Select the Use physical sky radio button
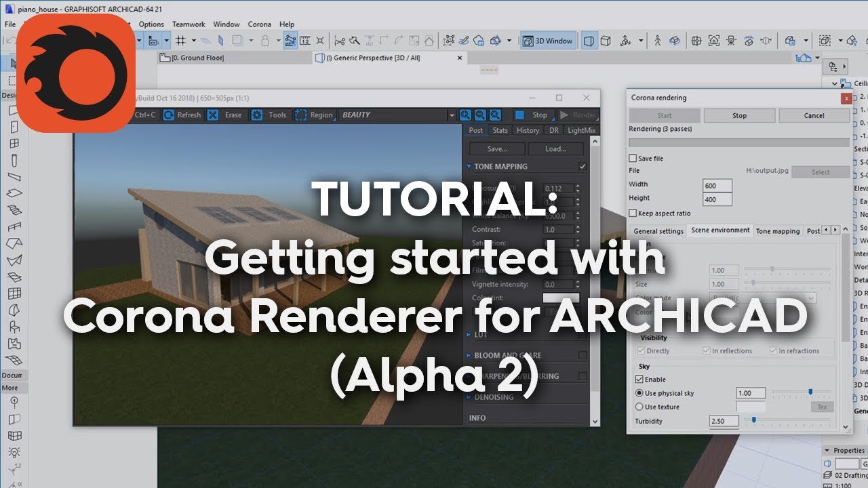The image size is (868, 488). point(639,393)
